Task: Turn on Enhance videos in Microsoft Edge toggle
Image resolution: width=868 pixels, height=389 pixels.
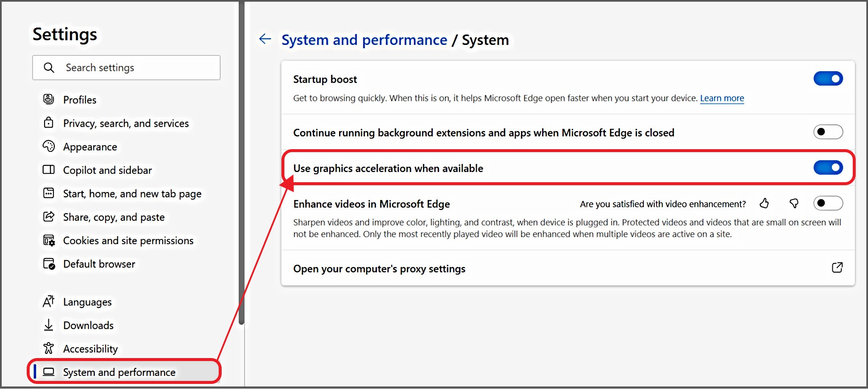Action: (828, 203)
